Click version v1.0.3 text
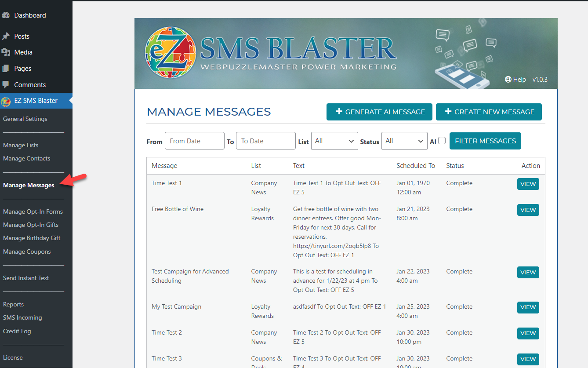 540,80
